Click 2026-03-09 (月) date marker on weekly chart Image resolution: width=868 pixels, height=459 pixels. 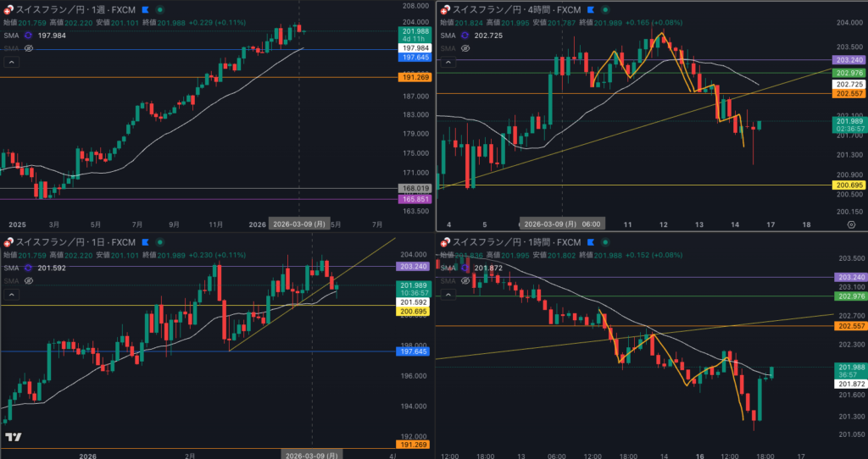click(x=299, y=224)
